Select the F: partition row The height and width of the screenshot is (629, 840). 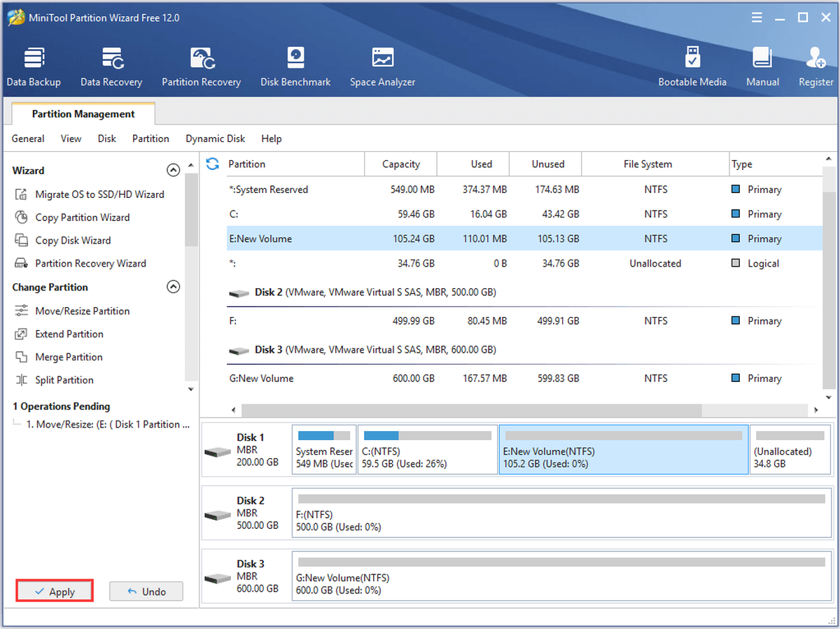click(x=525, y=321)
